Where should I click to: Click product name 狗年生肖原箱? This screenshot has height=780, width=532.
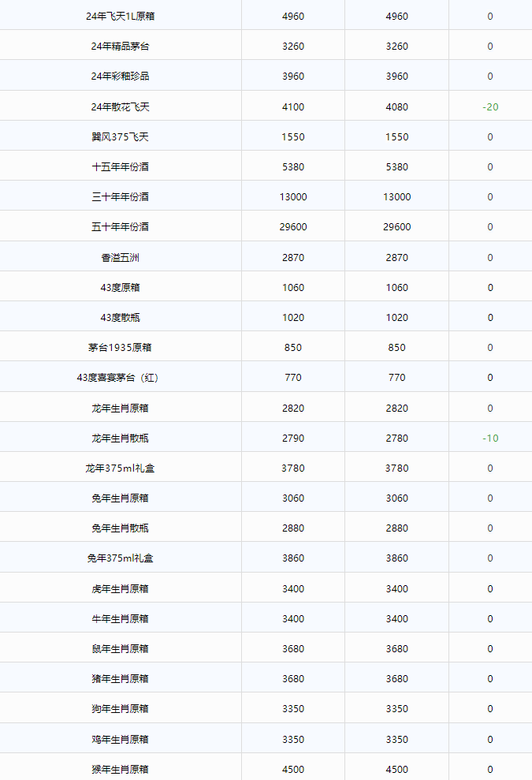point(121,708)
